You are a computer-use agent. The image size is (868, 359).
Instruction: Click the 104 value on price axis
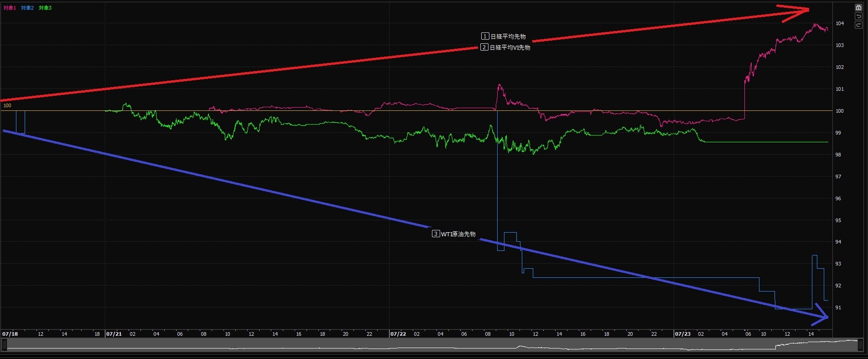click(840, 23)
